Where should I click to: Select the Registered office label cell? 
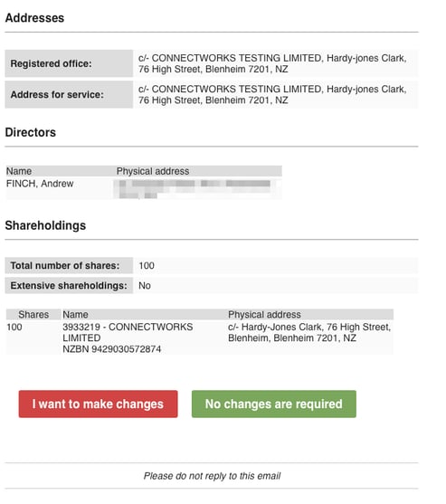[x=69, y=63]
